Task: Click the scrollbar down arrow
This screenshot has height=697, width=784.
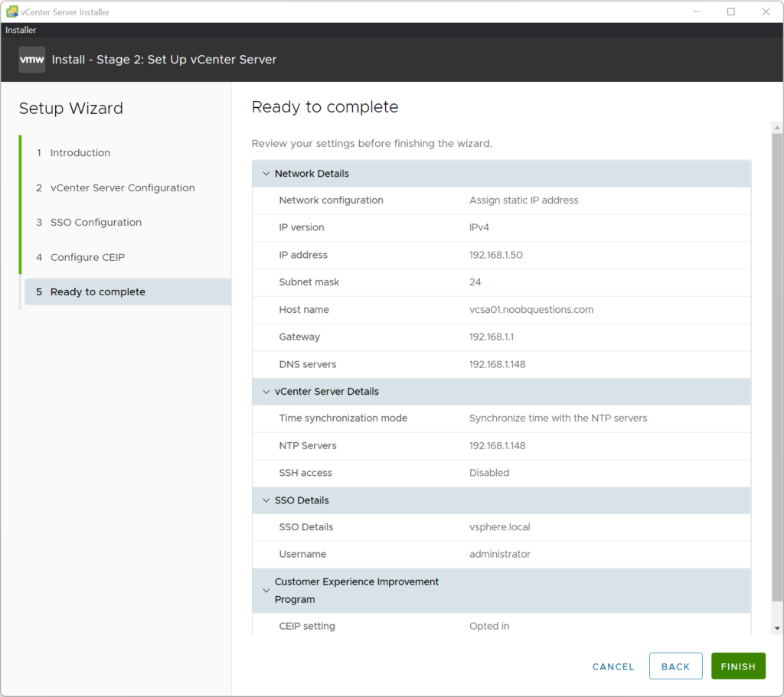Action: tap(777, 629)
